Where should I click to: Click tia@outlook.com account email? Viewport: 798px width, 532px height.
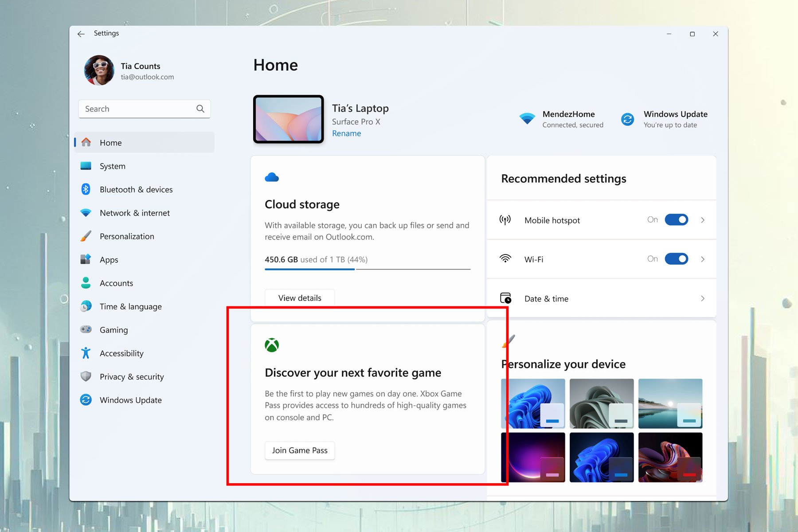(x=147, y=77)
